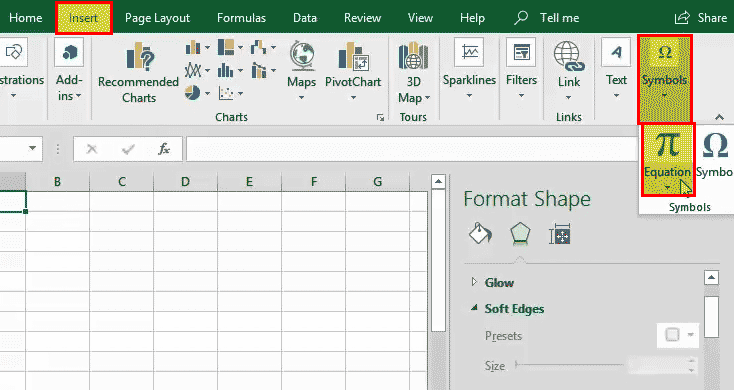This screenshot has width=734, height=390.
Task: Click inside the formula bar
Action: pos(412,149)
